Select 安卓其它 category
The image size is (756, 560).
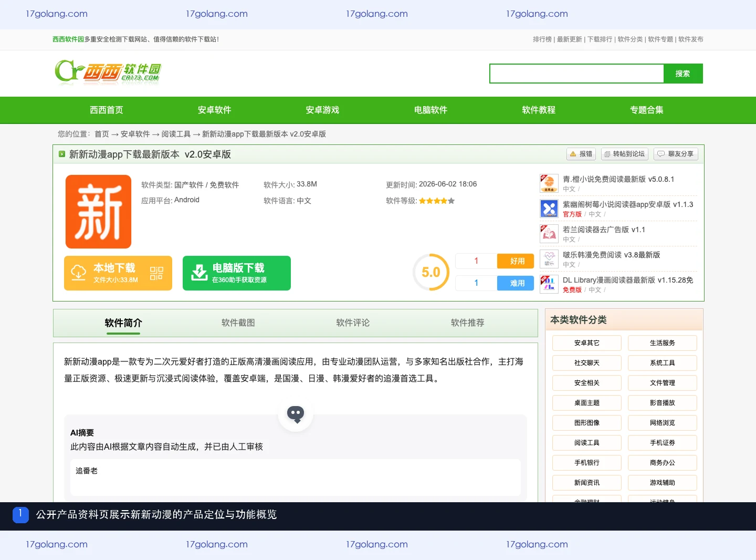click(587, 343)
